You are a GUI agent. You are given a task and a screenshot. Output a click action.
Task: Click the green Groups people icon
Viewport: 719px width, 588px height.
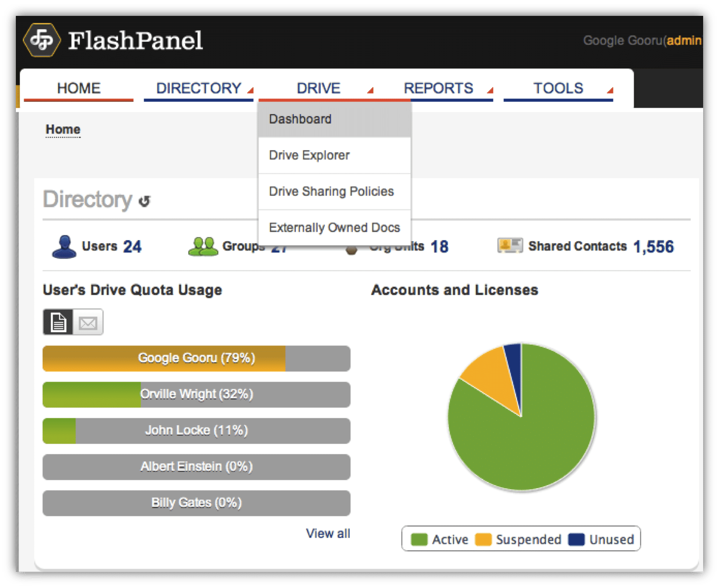pos(203,246)
